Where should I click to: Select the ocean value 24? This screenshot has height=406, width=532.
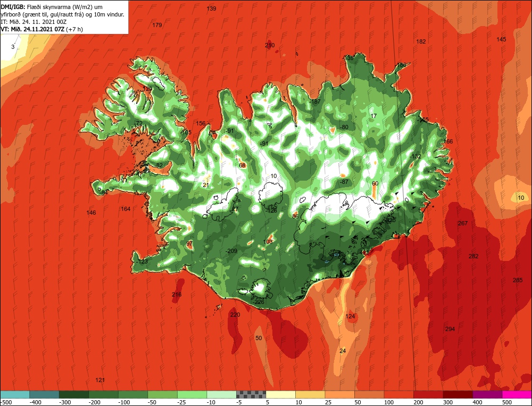343,351
